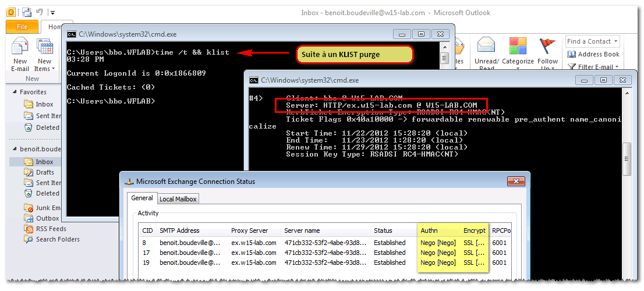Create a New E-mail
This screenshot has width=644, height=291.
[x=20, y=55]
